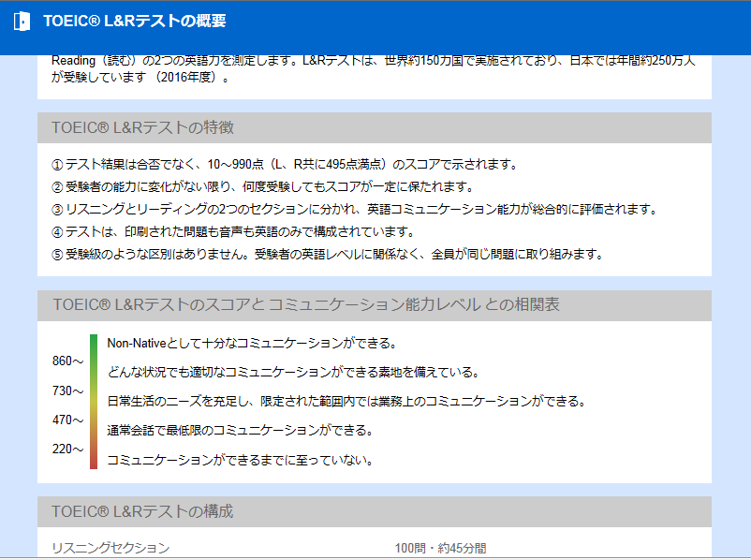The width and height of the screenshot is (751, 560).
Task: Select the スコアとコミュニケーション能力レベル相関表 heading
Action: click(307, 305)
